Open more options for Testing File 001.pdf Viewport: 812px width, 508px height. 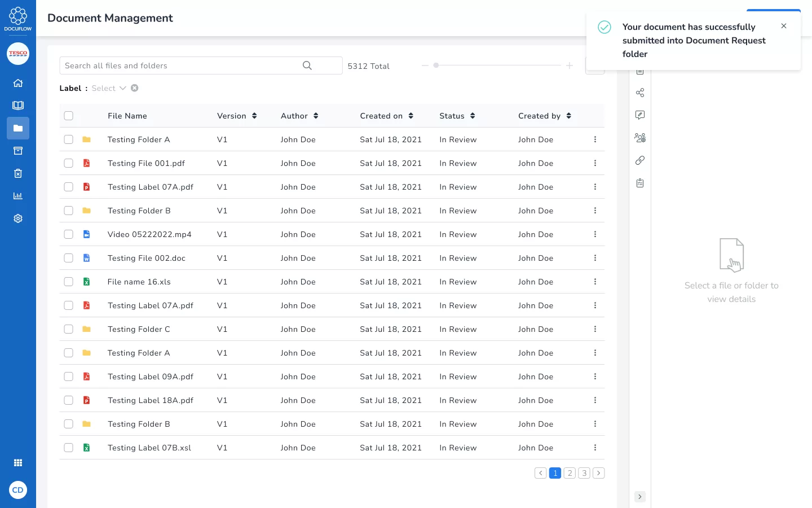pos(595,163)
